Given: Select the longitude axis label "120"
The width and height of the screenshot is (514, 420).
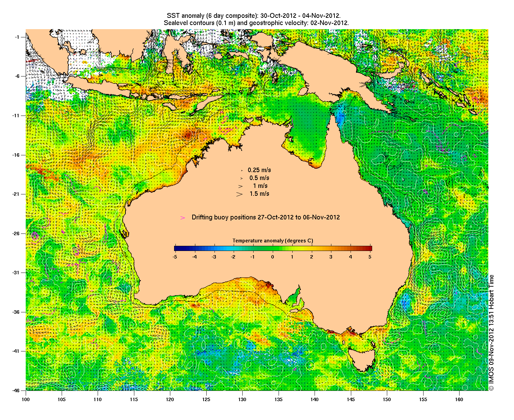Looking at the screenshot, I should pos(170,399).
